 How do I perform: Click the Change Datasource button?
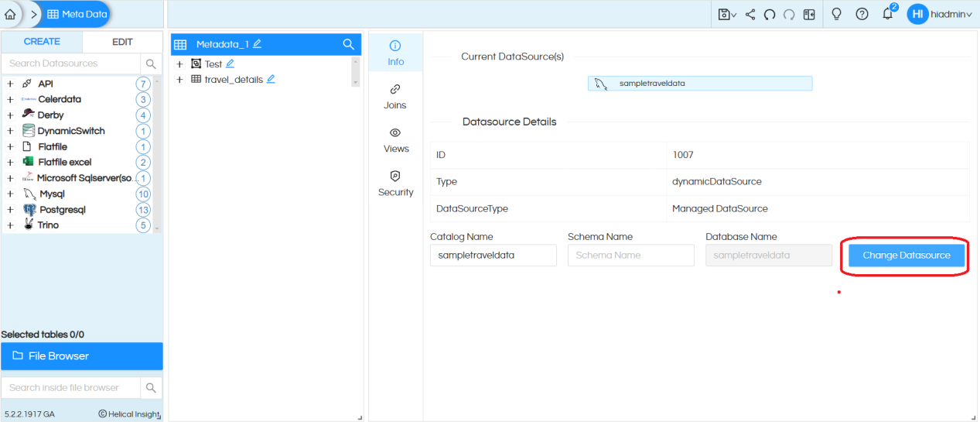pyautogui.click(x=907, y=256)
